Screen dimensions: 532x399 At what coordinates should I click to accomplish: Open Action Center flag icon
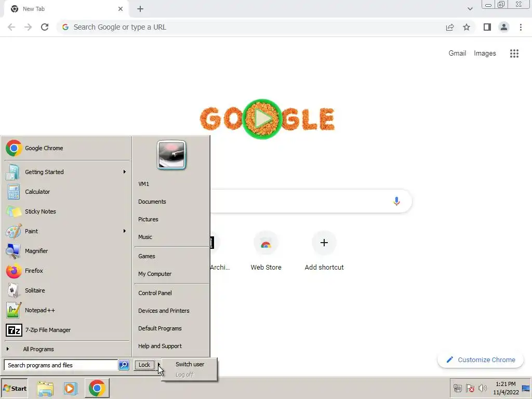tap(470, 388)
